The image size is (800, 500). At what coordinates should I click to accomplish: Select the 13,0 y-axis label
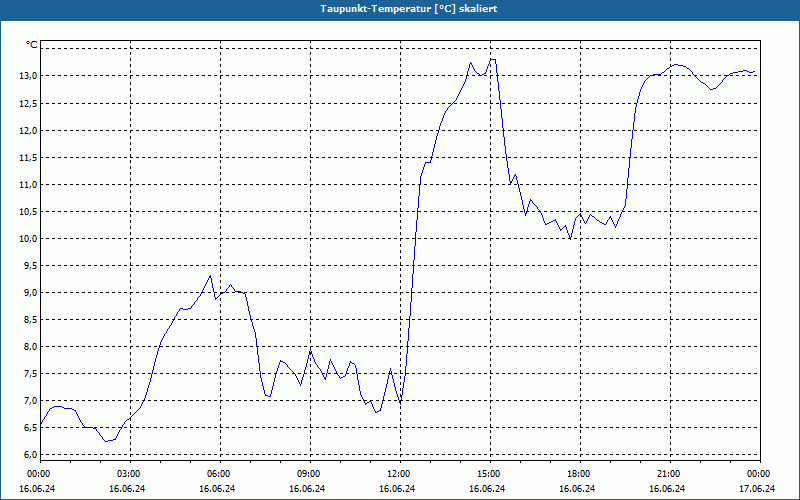28,76
